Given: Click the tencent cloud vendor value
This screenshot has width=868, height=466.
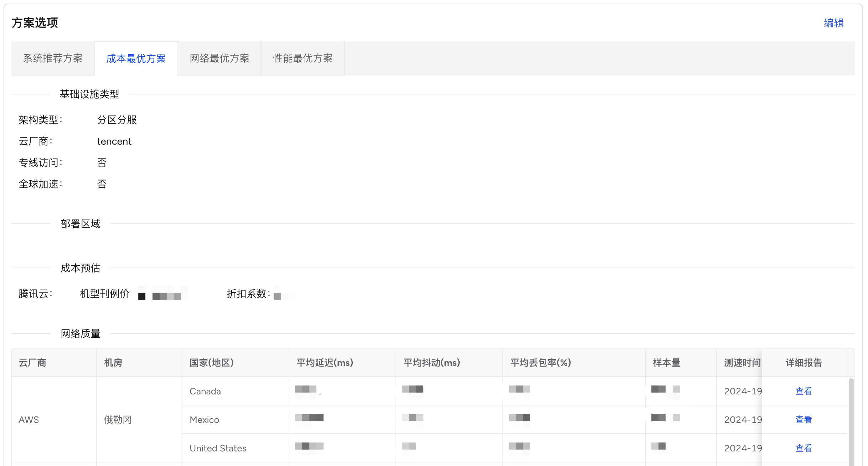Looking at the screenshot, I should click(114, 141).
